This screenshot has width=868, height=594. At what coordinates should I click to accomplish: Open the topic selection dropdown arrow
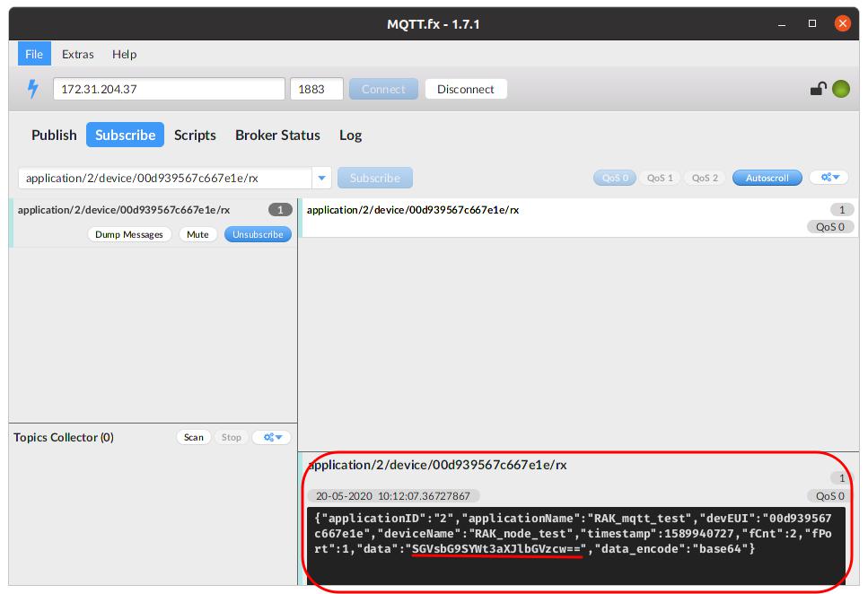pos(320,177)
